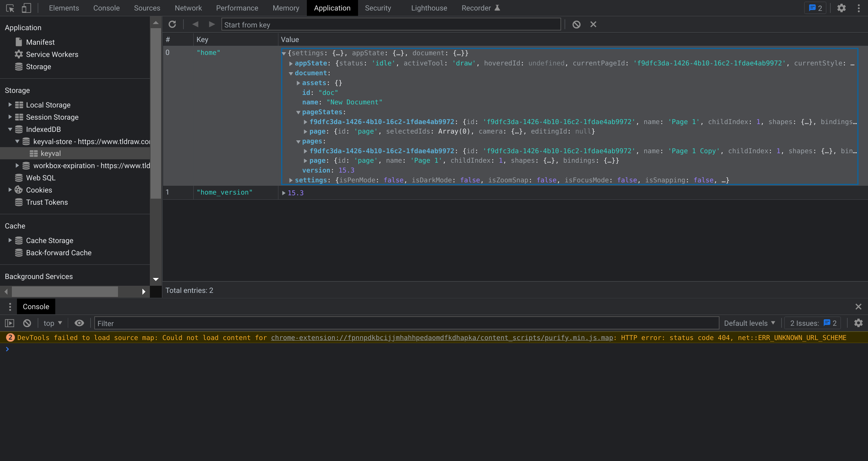Clear the Start from key filter

[593, 24]
